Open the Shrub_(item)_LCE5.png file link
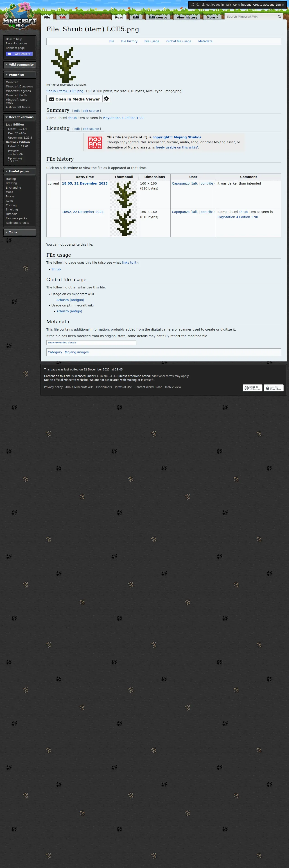This screenshot has width=289, height=868. (65, 91)
